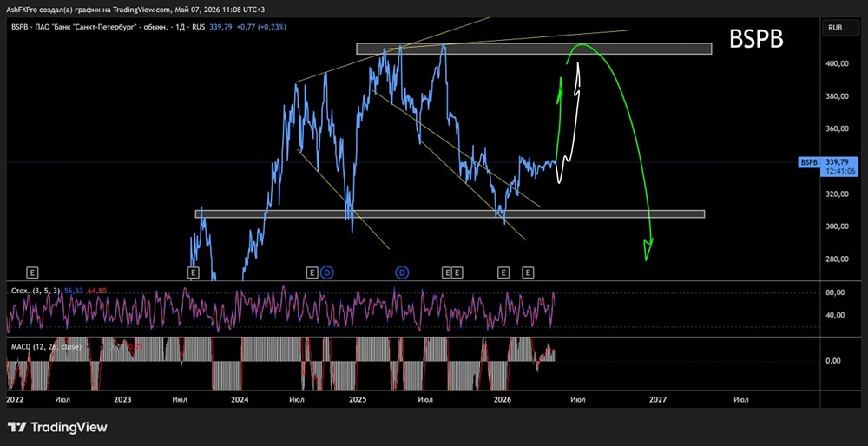
Task: Click the 0,00 MACD scale label
Action: (x=833, y=361)
